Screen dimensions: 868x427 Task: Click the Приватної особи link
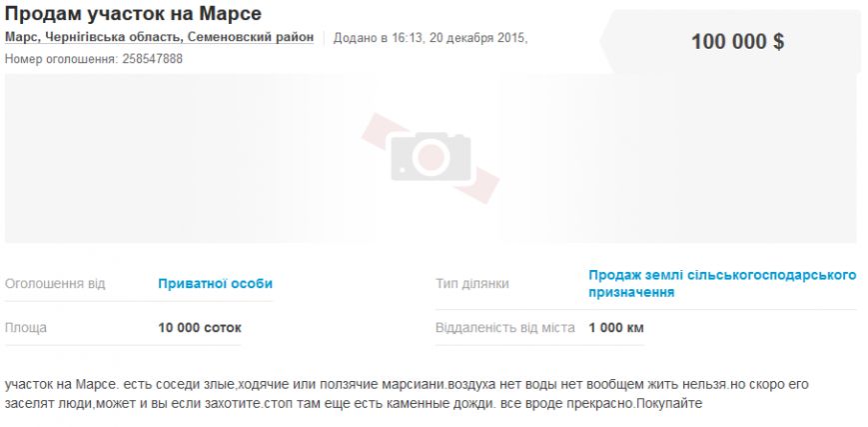click(x=216, y=283)
